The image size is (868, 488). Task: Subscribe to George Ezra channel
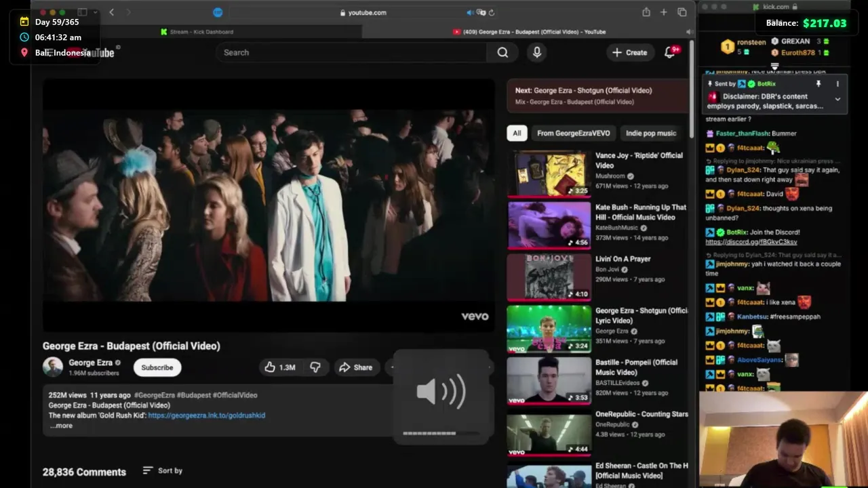click(157, 367)
